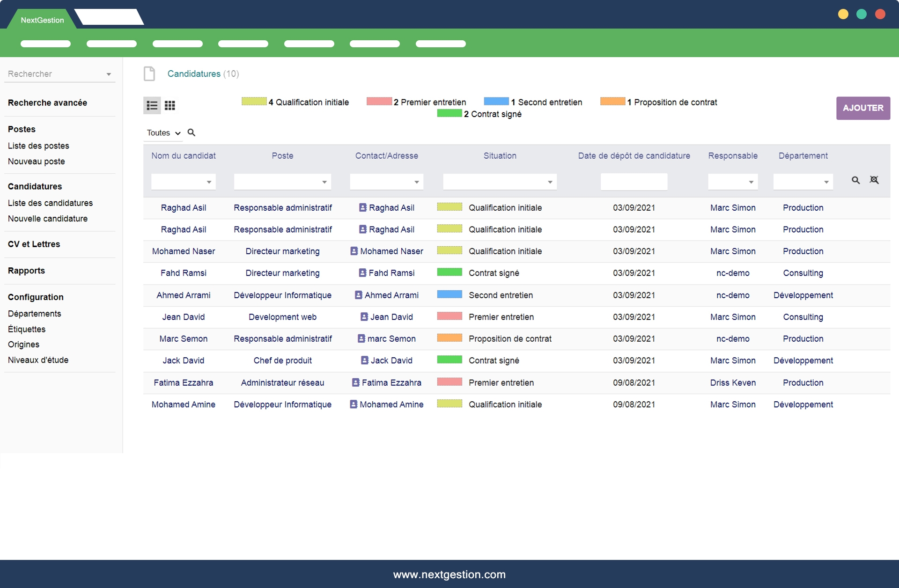This screenshot has height=588, width=899.
Task: Switch to grid view layout icon
Action: 170,105
